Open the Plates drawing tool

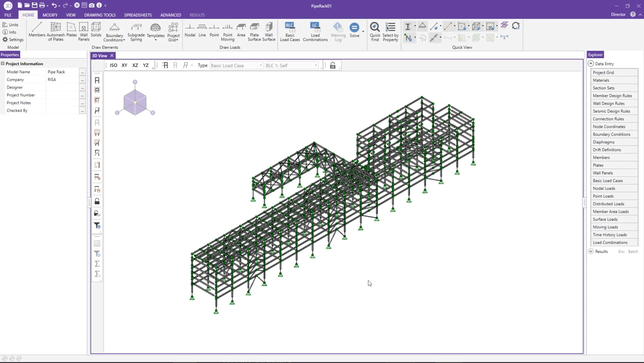click(x=71, y=31)
